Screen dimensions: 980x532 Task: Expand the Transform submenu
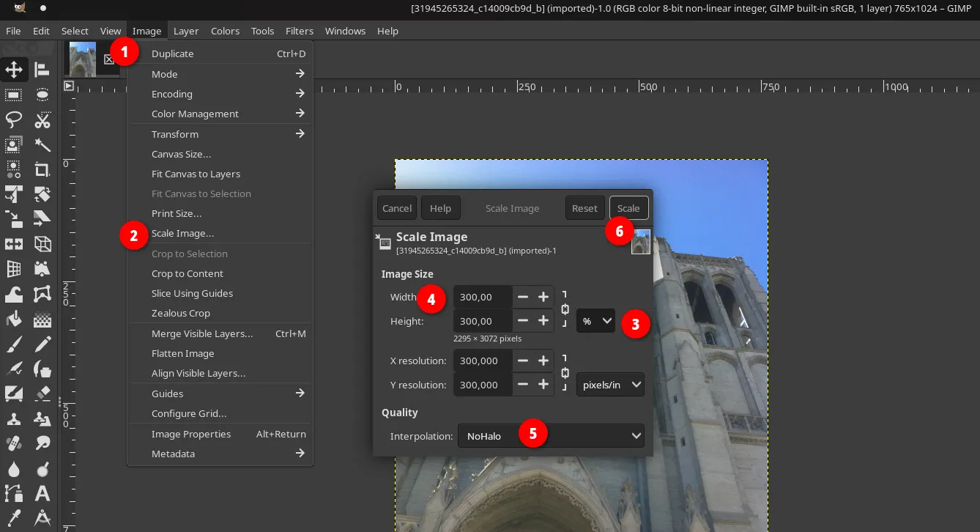pyautogui.click(x=220, y=134)
